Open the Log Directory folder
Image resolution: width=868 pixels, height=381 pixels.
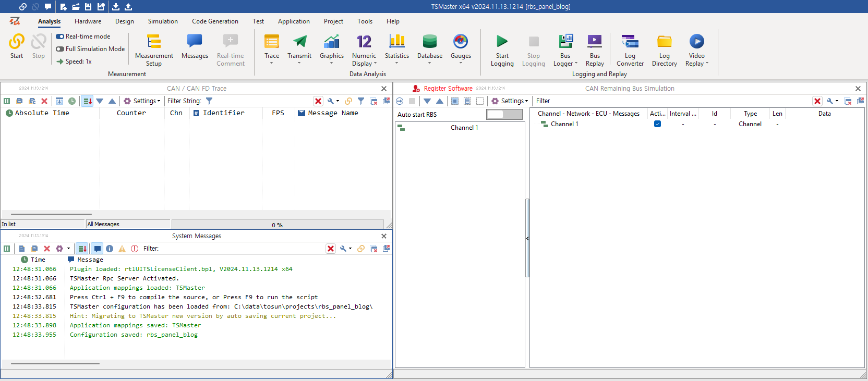click(665, 50)
